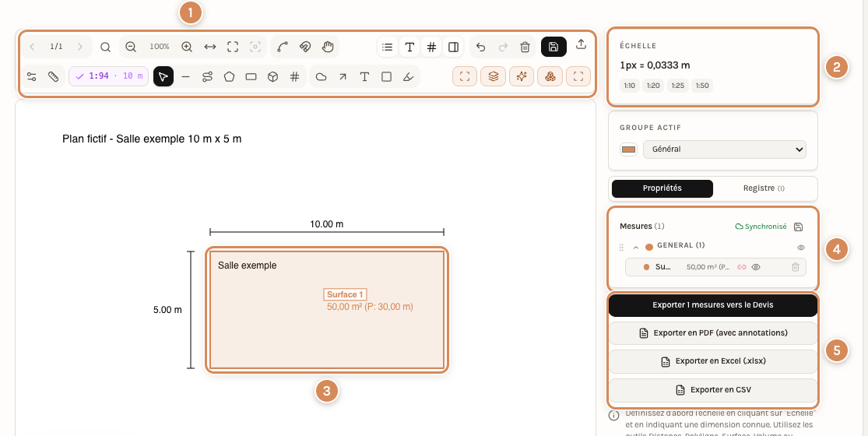The width and height of the screenshot is (868, 436).
Task: Click Exporter en Excel (.xlsx)
Action: (x=713, y=361)
